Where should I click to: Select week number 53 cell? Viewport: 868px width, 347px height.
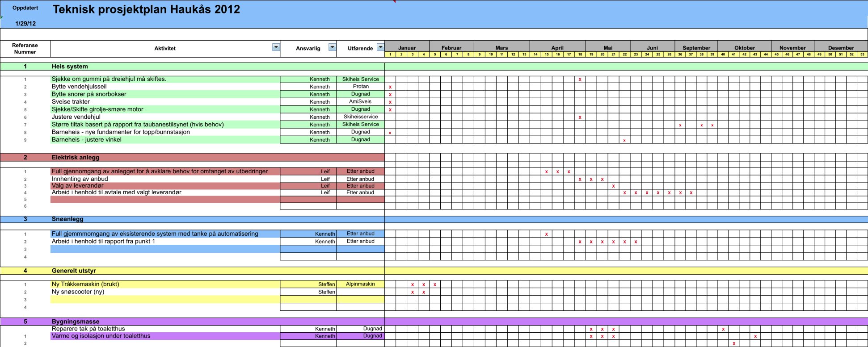click(862, 54)
